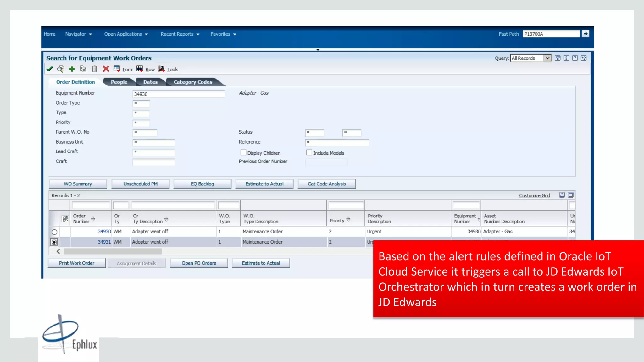Click the Print Work Order button

point(77,263)
